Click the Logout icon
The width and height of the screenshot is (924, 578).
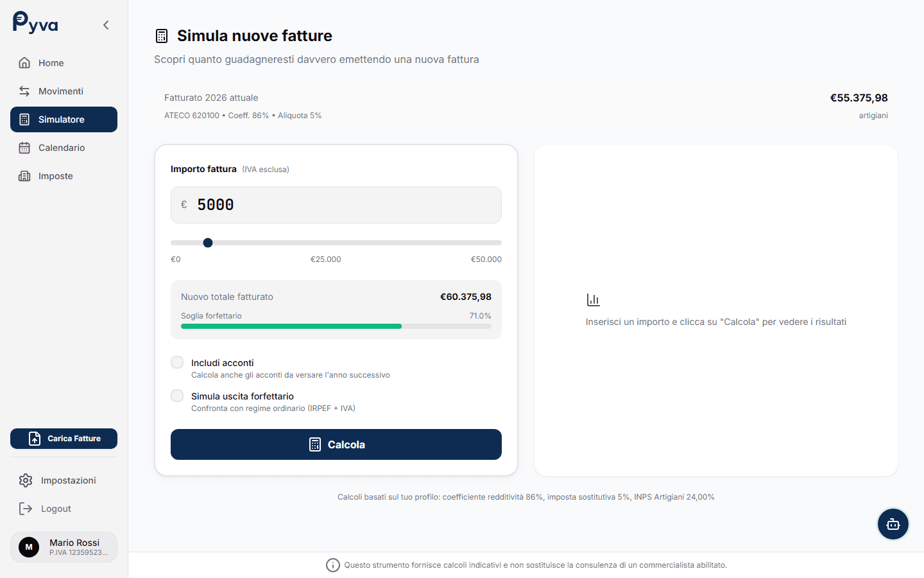pyautogui.click(x=24, y=508)
